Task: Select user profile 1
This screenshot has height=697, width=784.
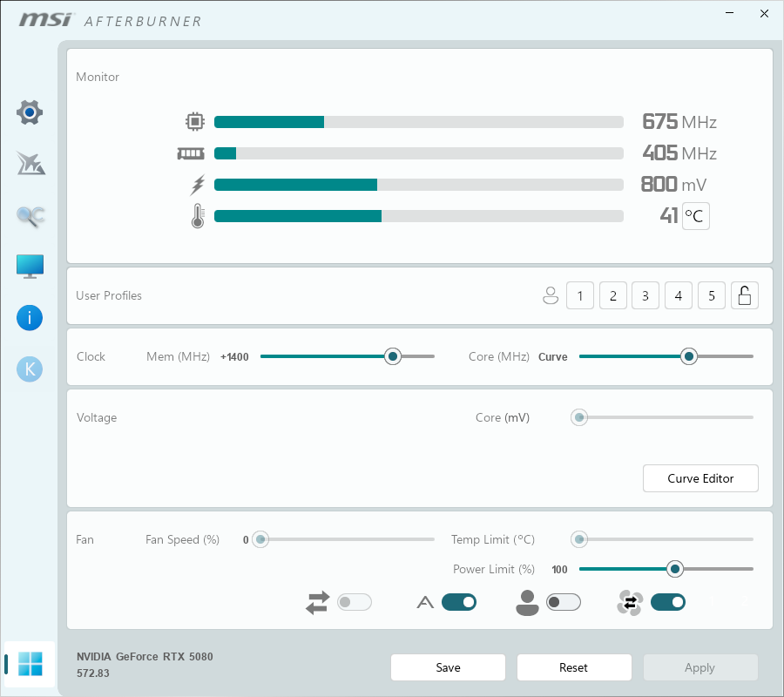Action: click(x=580, y=296)
